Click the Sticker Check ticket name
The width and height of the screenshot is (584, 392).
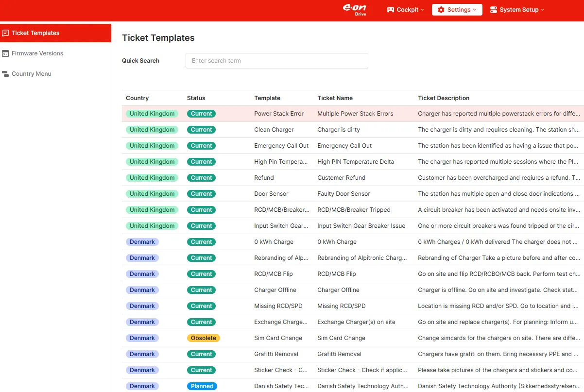point(362,370)
